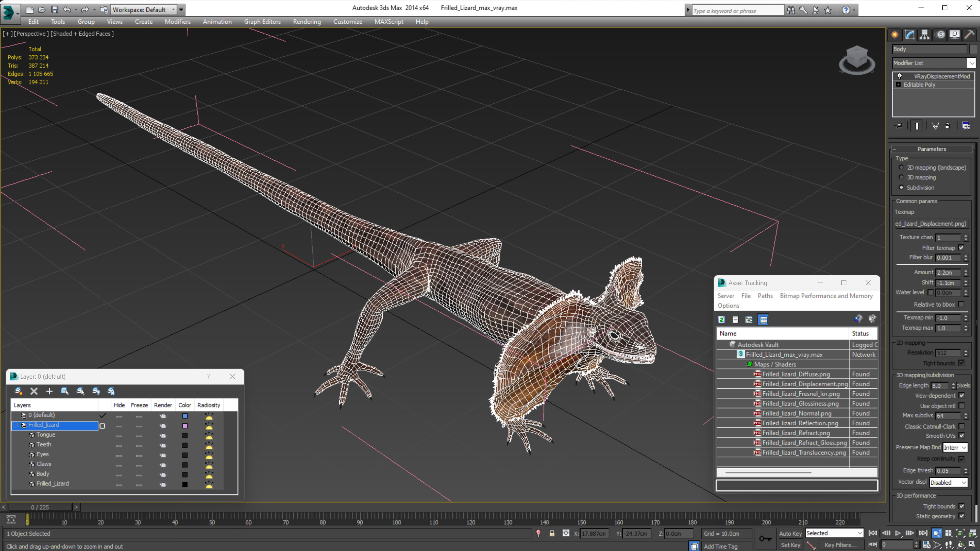The height and width of the screenshot is (551, 980).
Task: Click the Key Filters... button
Action: (x=841, y=545)
